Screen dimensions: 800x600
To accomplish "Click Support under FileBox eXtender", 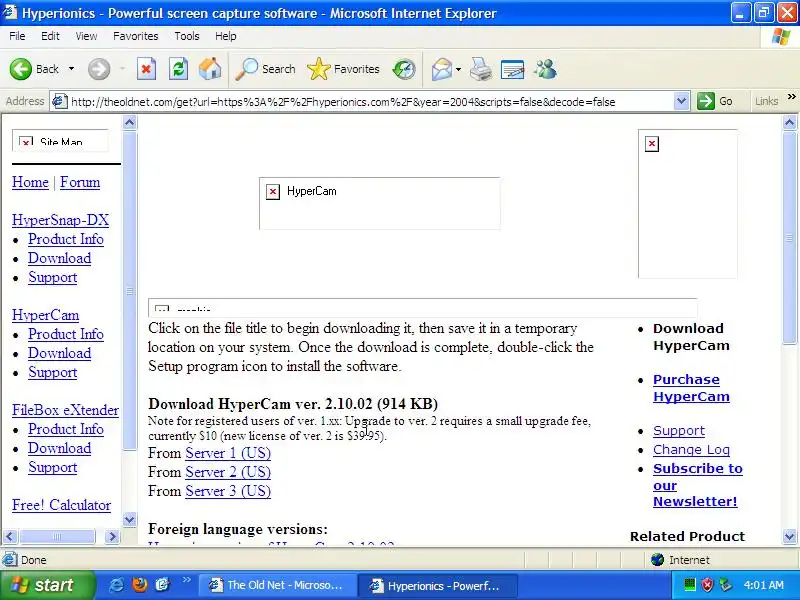I will (53, 467).
